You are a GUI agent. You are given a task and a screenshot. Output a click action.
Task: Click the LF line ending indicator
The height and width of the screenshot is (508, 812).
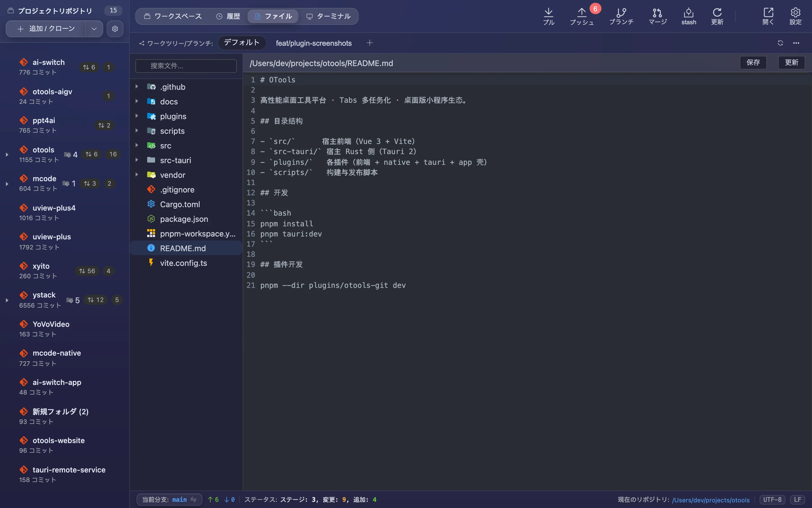pos(797,500)
